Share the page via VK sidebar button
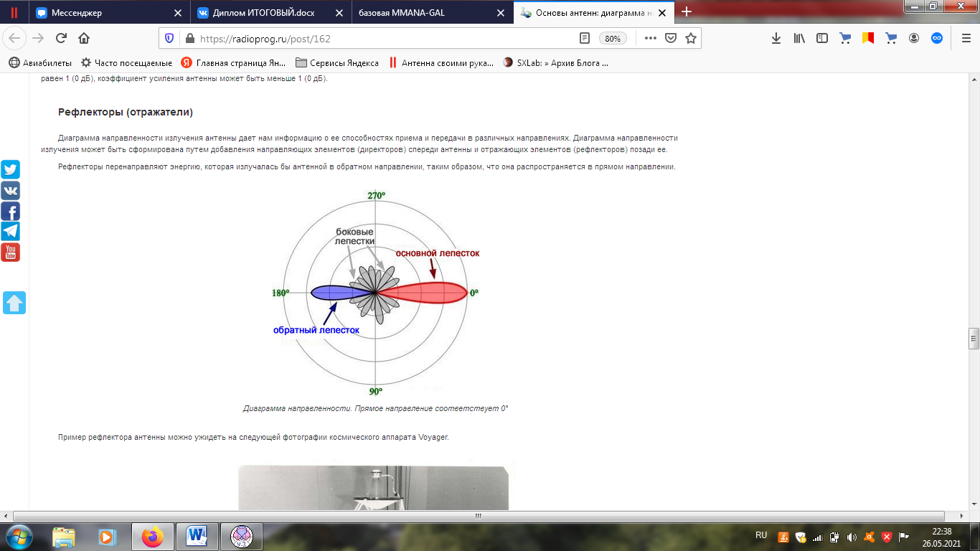 pyautogui.click(x=10, y=191)
